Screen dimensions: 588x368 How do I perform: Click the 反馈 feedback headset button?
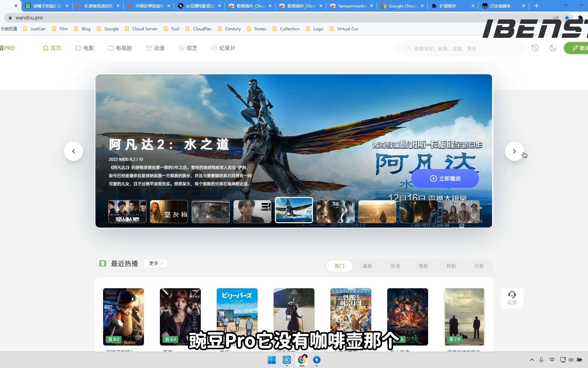point(512,298)
